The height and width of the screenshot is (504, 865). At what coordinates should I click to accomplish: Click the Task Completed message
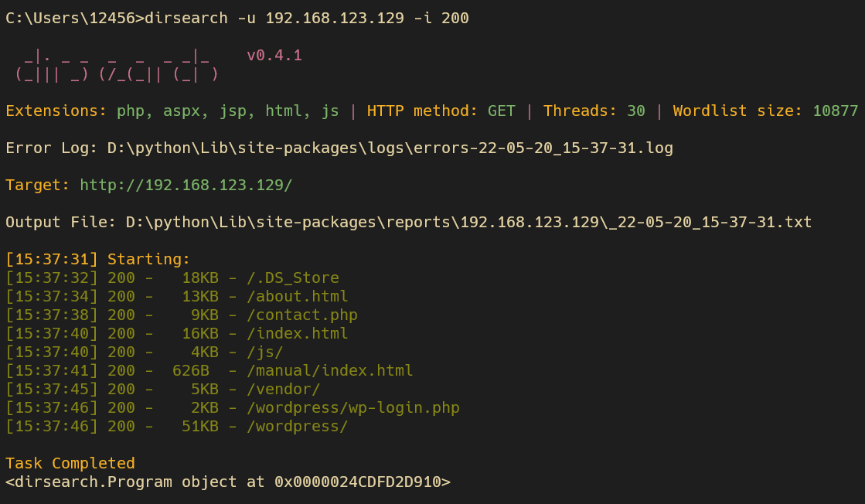coord(70,462)
